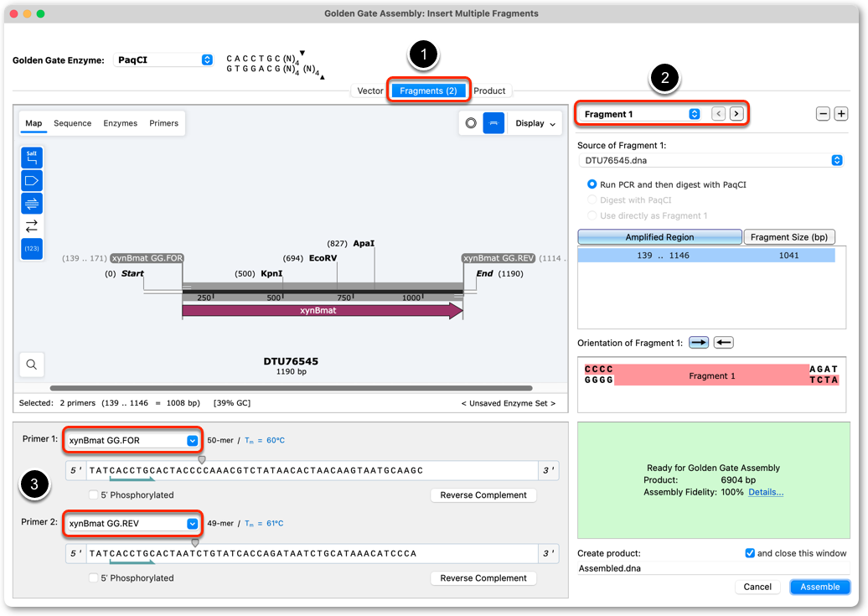Screen dimensions: 868x616
Task: Select xynBmat GG.FOR primer label on map
Action: 147,258
